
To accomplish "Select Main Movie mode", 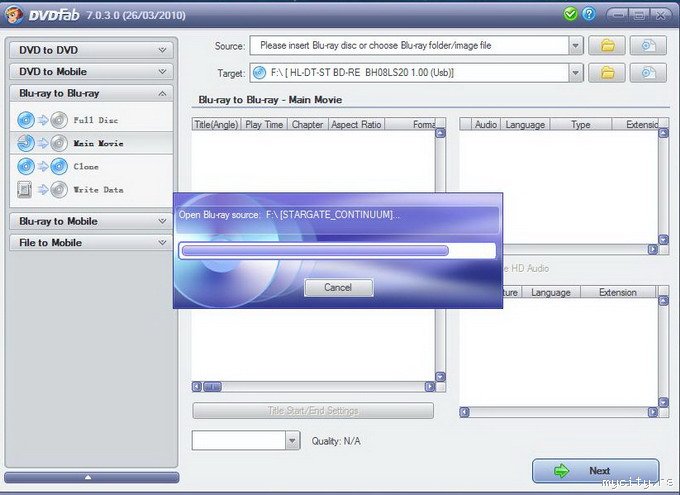I will (x=91, y=143).
